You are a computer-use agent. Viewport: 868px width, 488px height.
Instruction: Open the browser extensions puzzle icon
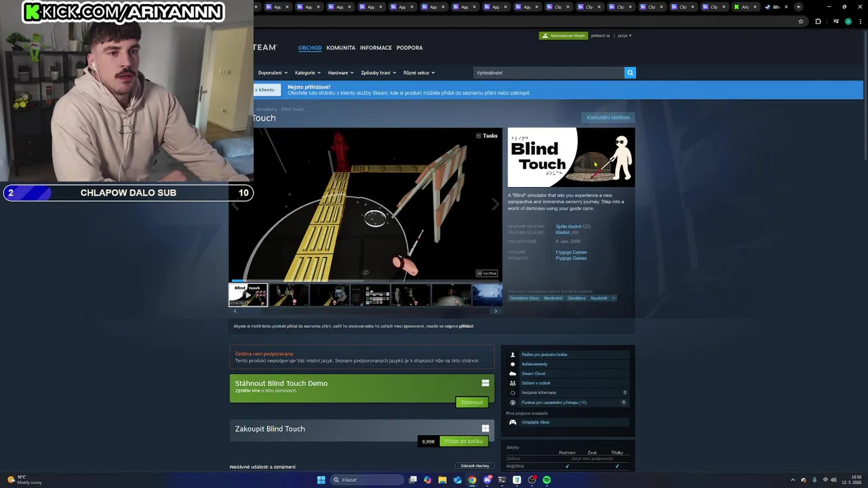point(818,21)
